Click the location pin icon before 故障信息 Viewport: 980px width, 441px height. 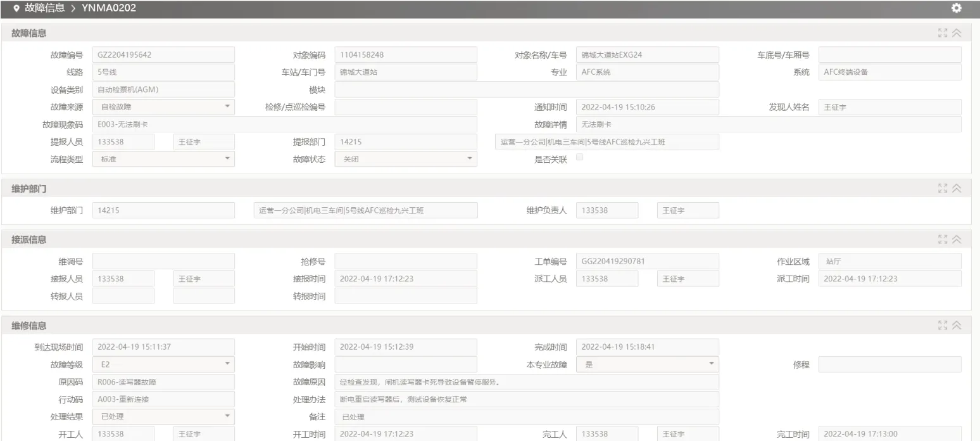pyautogui.click(x=16, y=8)
